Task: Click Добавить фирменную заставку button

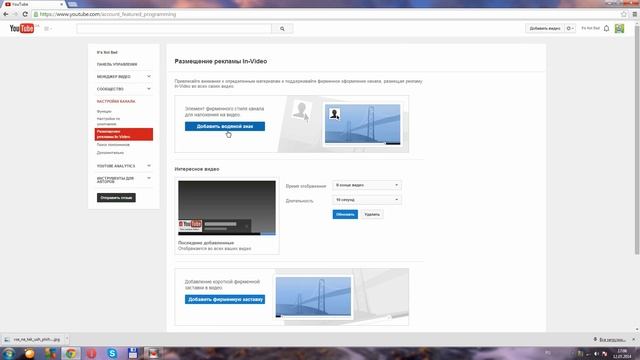Action: 224,300
